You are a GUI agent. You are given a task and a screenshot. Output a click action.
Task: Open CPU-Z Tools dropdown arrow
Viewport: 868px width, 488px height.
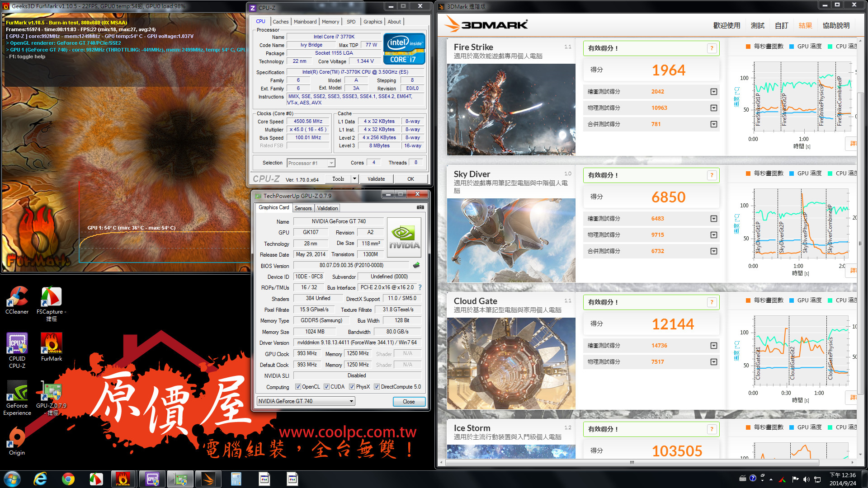pos(354,179)
